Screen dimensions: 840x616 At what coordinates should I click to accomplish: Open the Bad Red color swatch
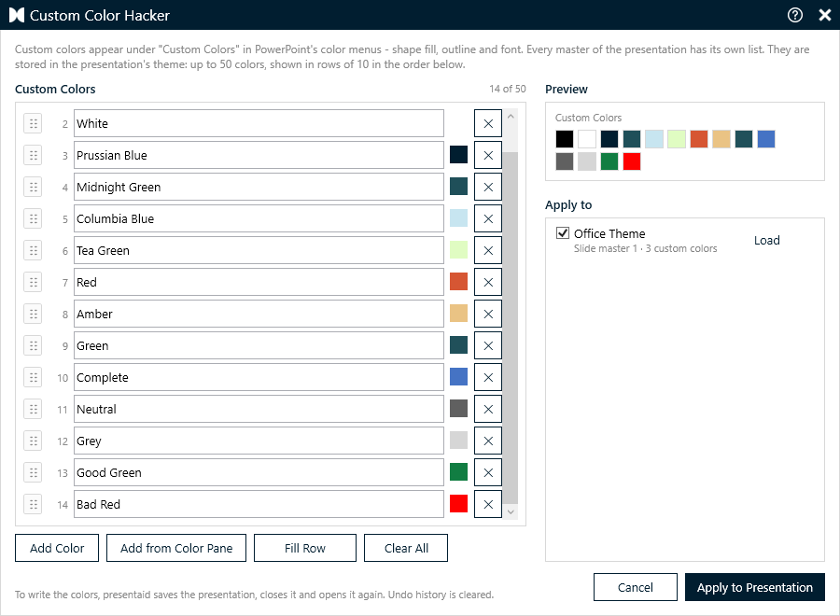458,503
